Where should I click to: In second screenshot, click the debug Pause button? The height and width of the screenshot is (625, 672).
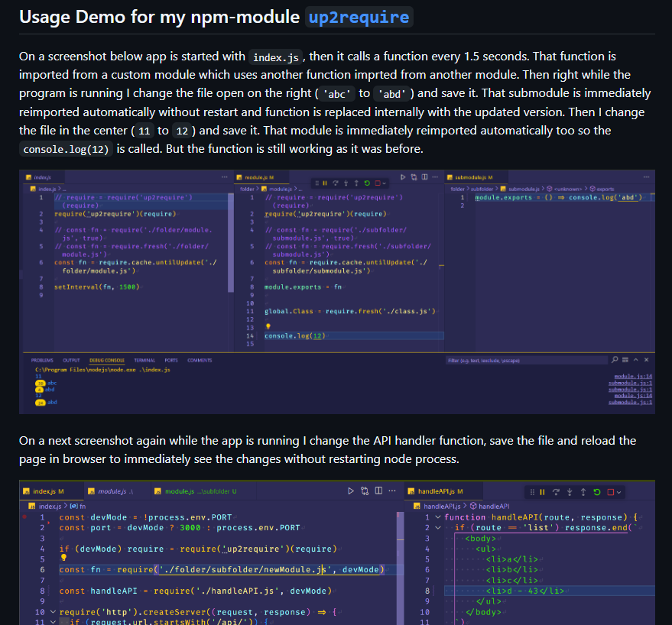point(543,492)
